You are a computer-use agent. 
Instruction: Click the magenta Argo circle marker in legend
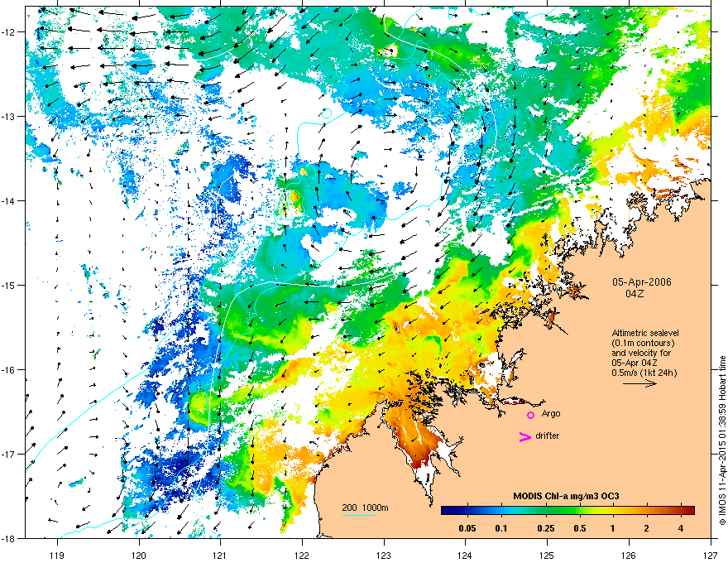[x=530, y=415]
